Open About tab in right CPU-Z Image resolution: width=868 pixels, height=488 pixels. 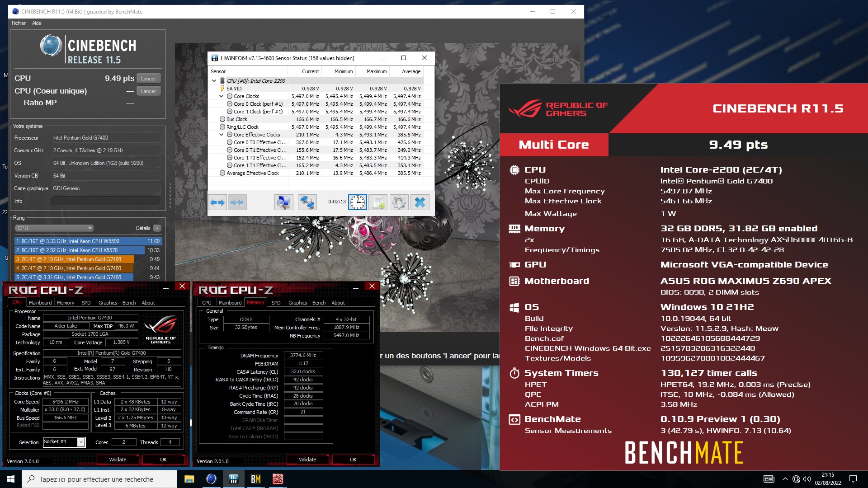point(338,303)
